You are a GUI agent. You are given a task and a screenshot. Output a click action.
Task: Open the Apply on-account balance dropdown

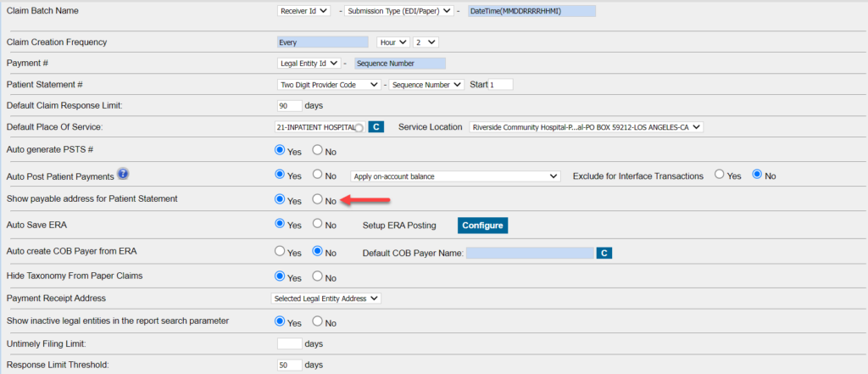point(455,176)
